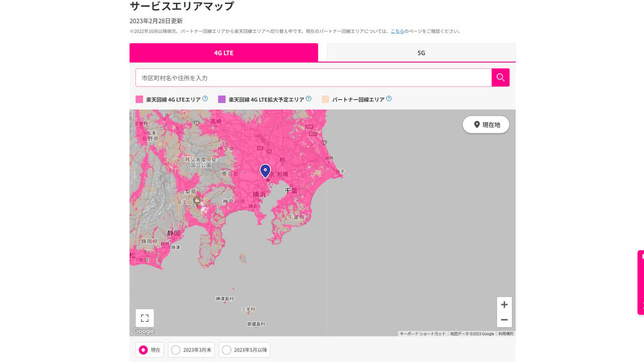Open the help tooltip for パートナー回線エリア

click(388, 99)
